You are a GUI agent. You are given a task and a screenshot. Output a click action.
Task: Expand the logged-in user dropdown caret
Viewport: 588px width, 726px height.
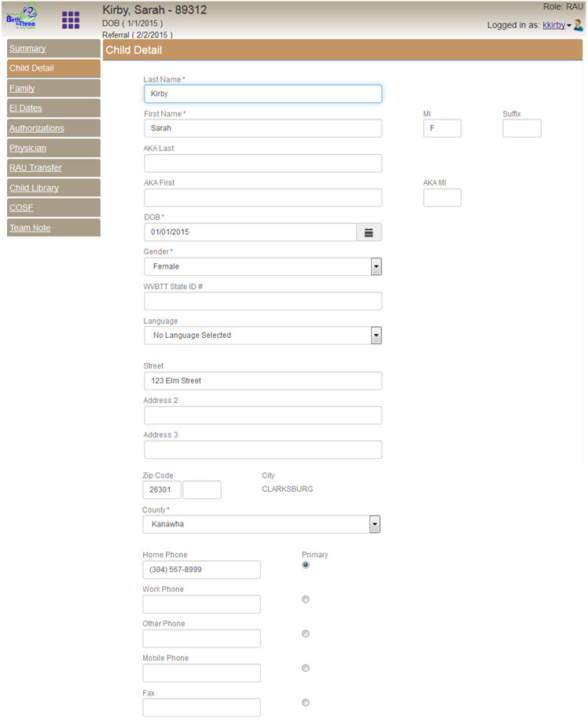(569, 25)
